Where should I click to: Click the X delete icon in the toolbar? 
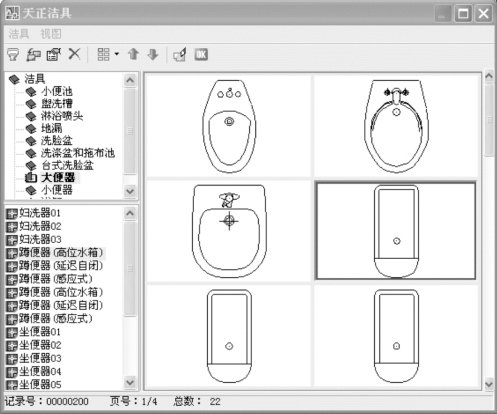click(x=74, y=54)
